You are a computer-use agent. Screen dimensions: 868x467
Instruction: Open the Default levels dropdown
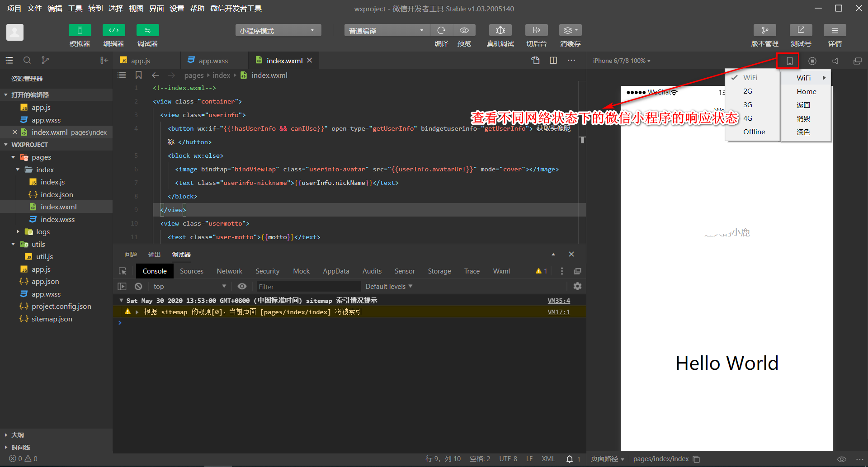click(x=389, y=286)
